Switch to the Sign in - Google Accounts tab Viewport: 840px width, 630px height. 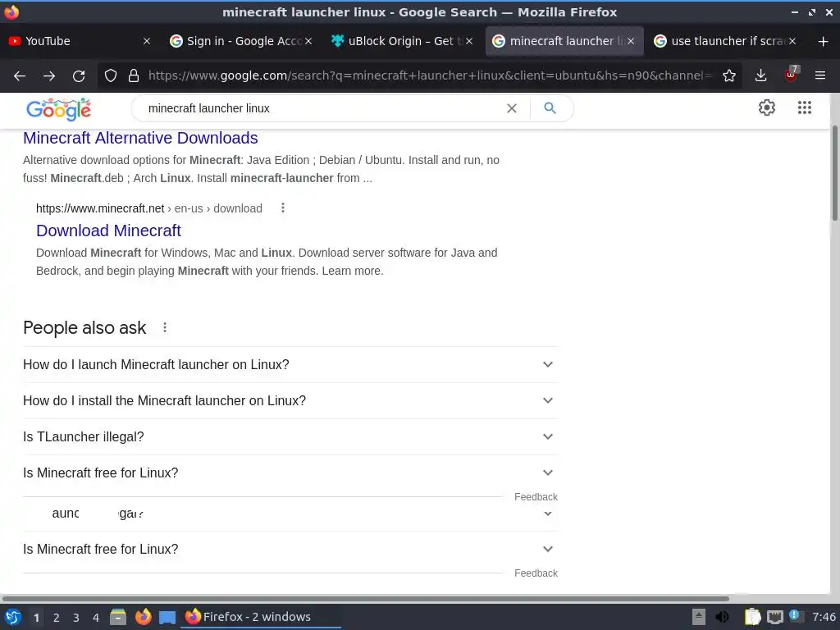241,41
